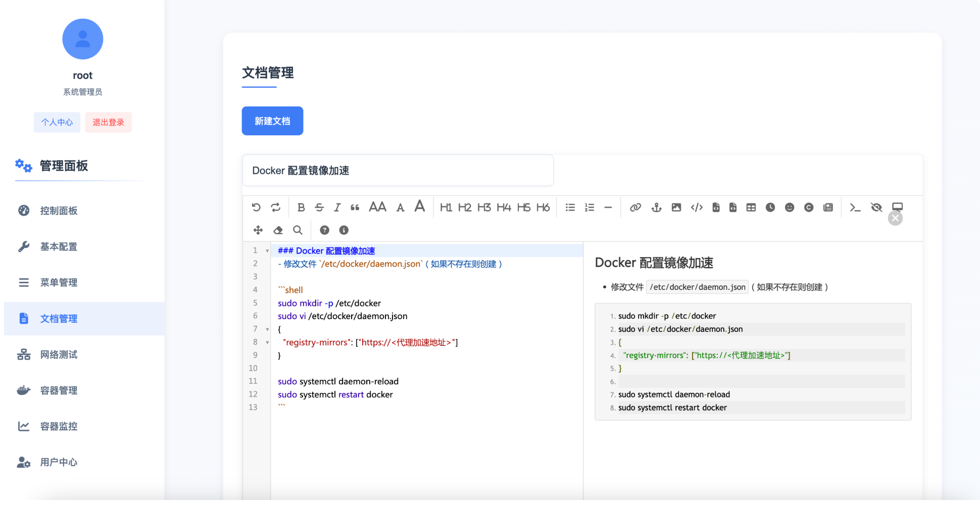Insert a hyperlink with the chain icon

635,207
